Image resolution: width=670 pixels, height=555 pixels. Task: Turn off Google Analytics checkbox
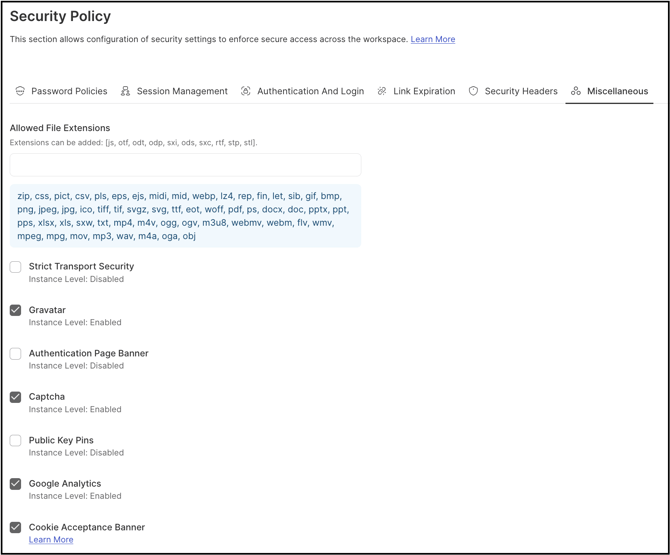point(15,484)
